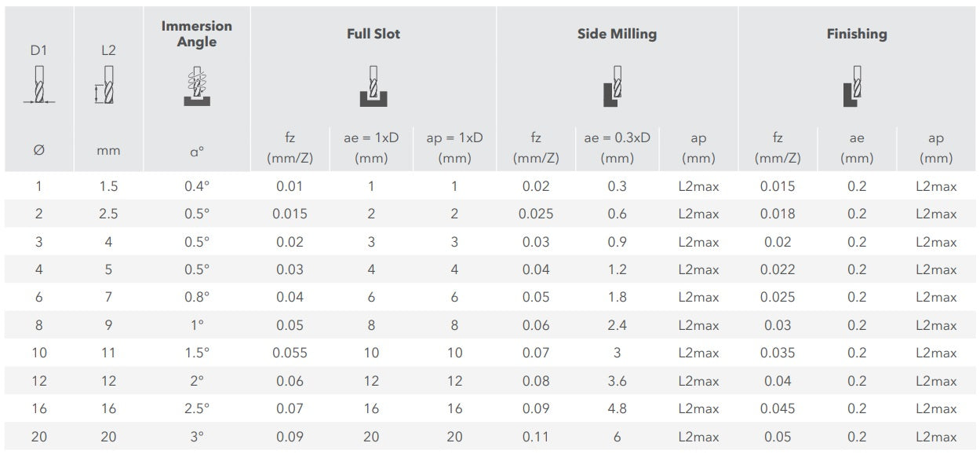
Task: Select the Side Milling header text
Action: [x=617, y=34]
